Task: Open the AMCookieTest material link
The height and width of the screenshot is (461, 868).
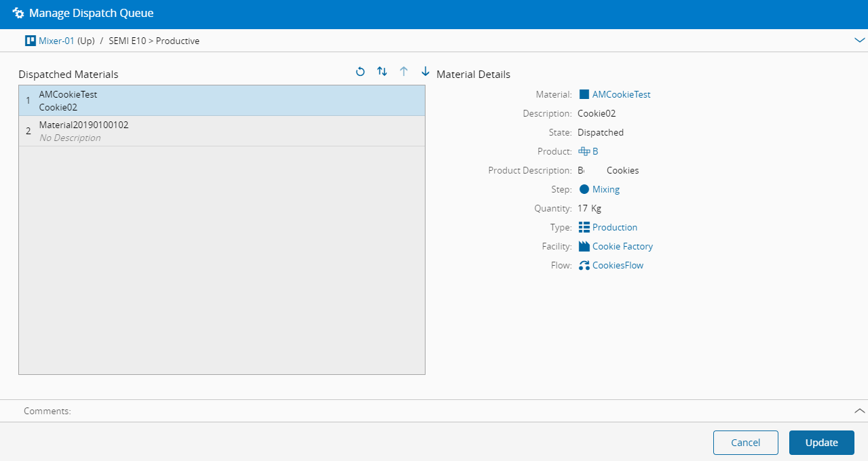Action: click(x=621, y=95)
